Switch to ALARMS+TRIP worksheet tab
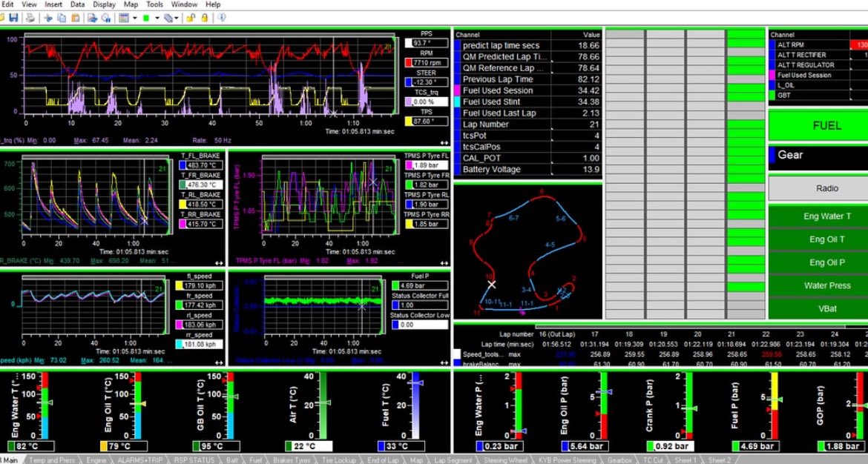This screenshot has height=464, width=868. tap(139, 460)
